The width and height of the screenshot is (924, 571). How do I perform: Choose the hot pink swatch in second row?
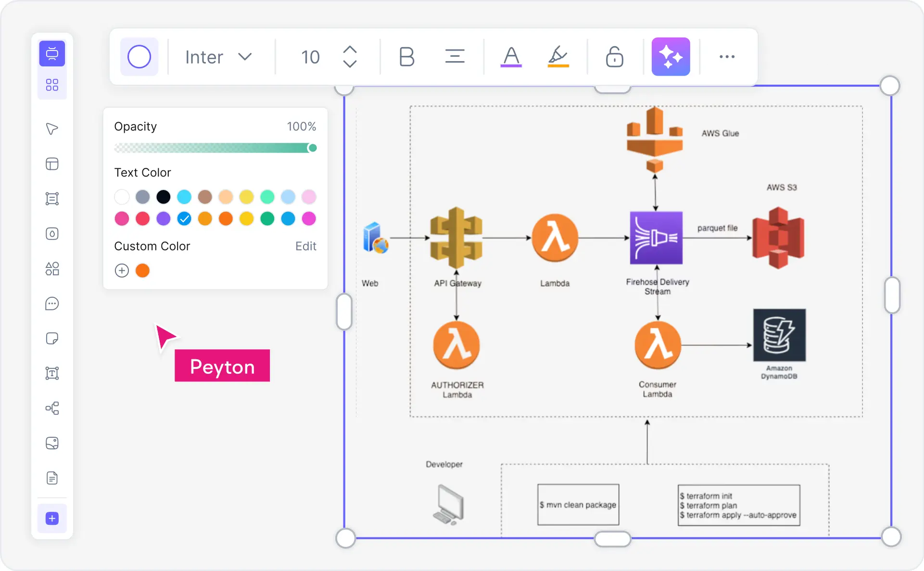(x=122, y=219)
